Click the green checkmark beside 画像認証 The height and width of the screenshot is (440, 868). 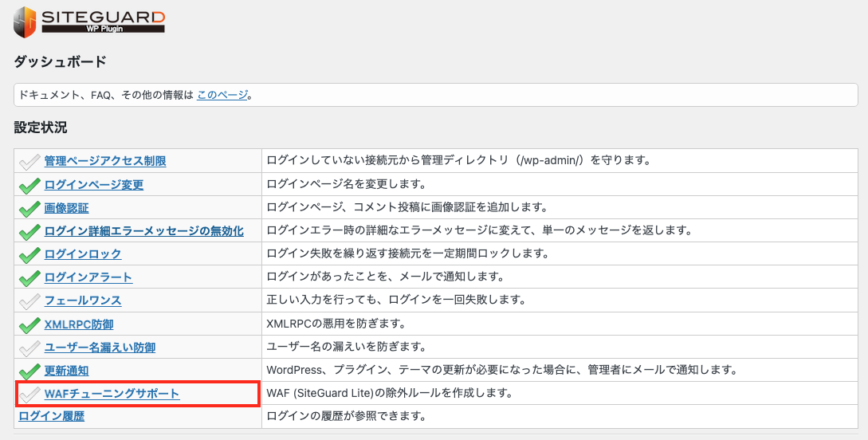coord(29,208)
